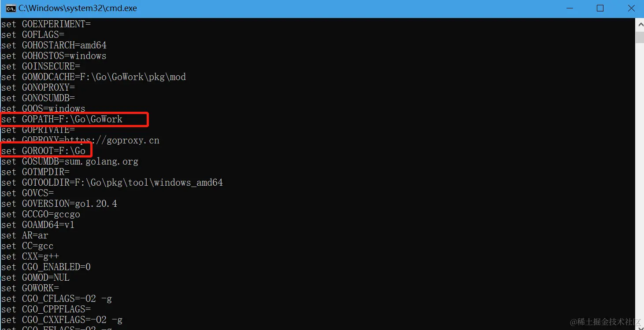The image size is (644, 330).
Task: Maximize the cmd.exe window
Action: 600,8
